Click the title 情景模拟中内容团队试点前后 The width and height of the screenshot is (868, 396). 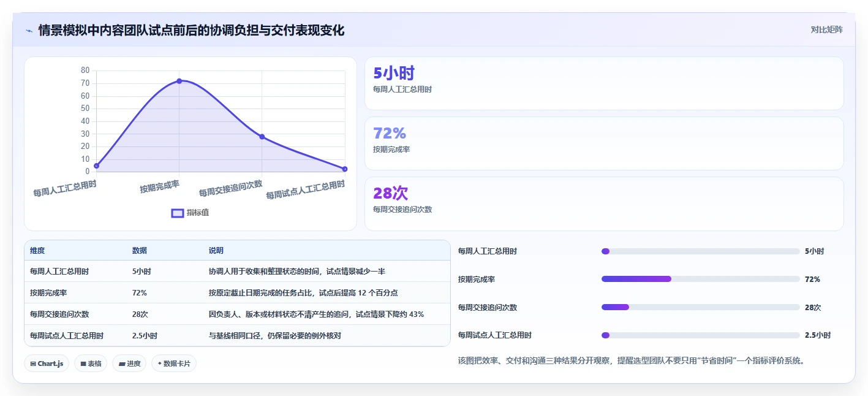tap(191, 30)
